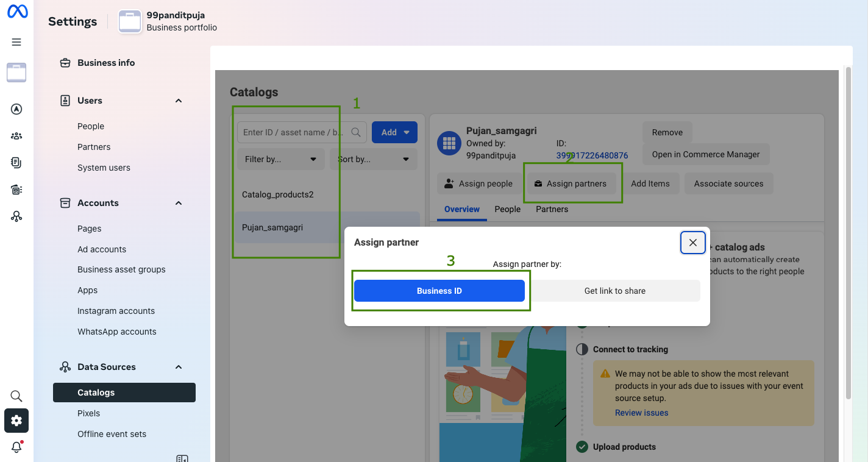The image size is (868, 462).
Task: Click the Associate sources button
Action: tap(728, 183)
